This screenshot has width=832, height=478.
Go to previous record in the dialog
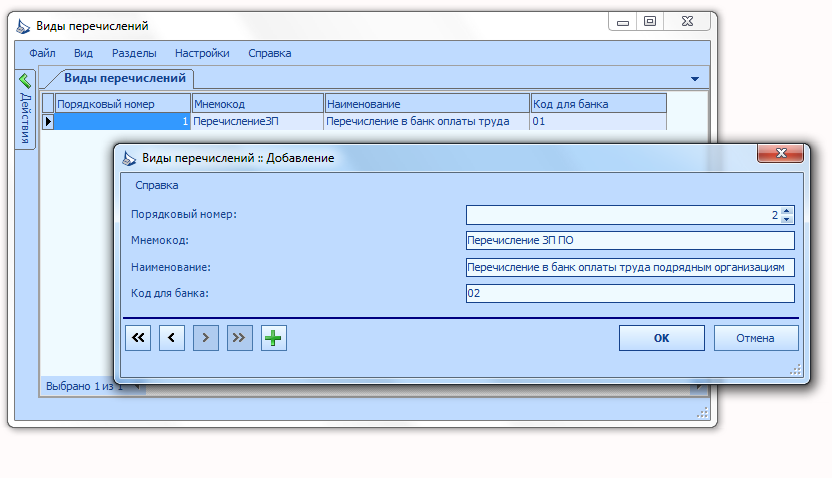tap(171, 338)
